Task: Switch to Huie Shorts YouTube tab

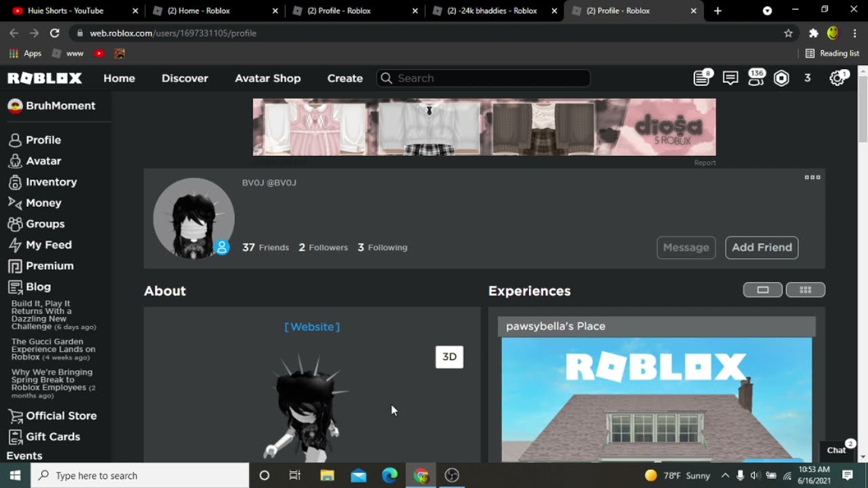Action: (73, 11)
